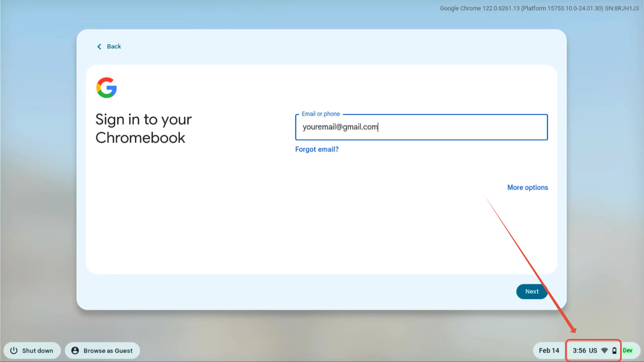Click the Wi-Fi signal icon
Screen dimensions: 644x362
tap(605, 350)
